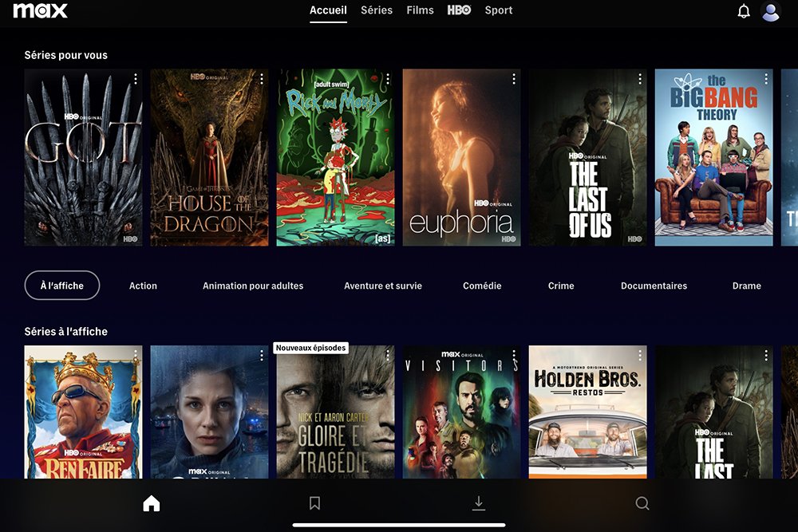Open the user profile avatar
This screenshot has height=532, width=798.
(x=771, y=11)
